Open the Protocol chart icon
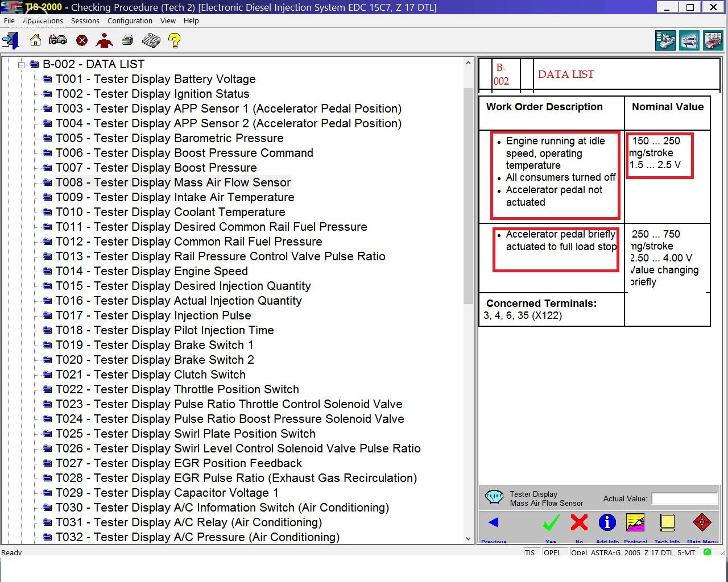 (x=635, y=522)
